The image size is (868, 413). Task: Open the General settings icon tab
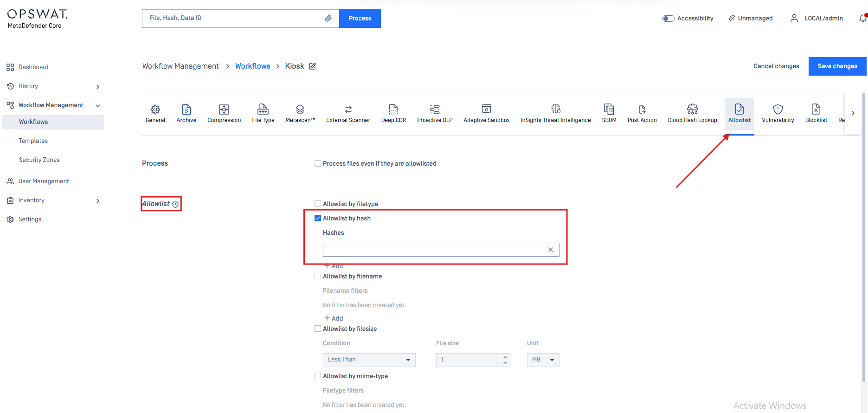(x=155, y=114)
